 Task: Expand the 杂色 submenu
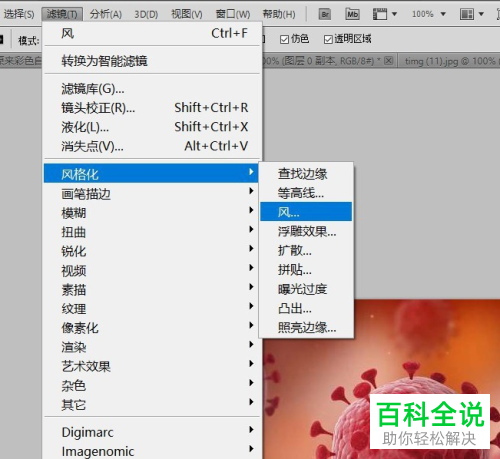(152, 386)
